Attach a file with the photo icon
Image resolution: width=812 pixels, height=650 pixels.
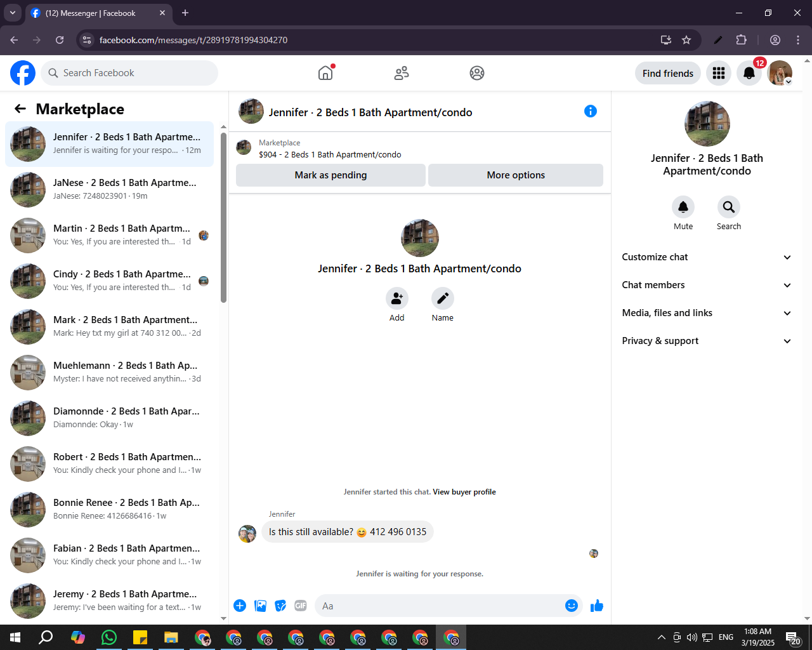coord(260,606)
